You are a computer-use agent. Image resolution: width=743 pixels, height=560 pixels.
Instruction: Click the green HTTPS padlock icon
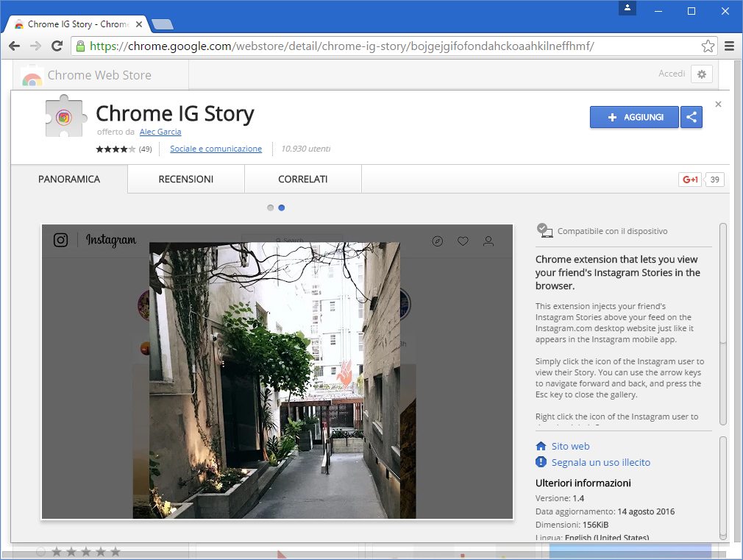[81, 46]
